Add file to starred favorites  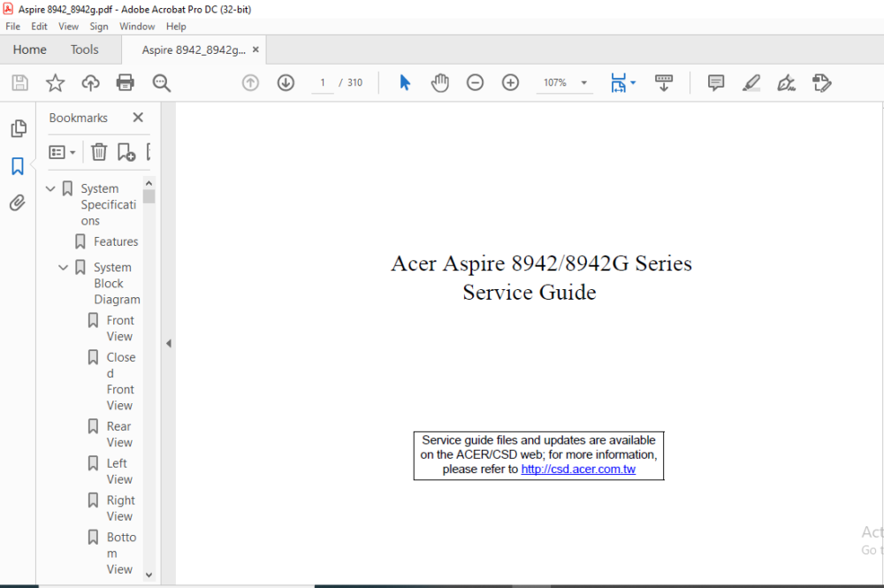55,83
